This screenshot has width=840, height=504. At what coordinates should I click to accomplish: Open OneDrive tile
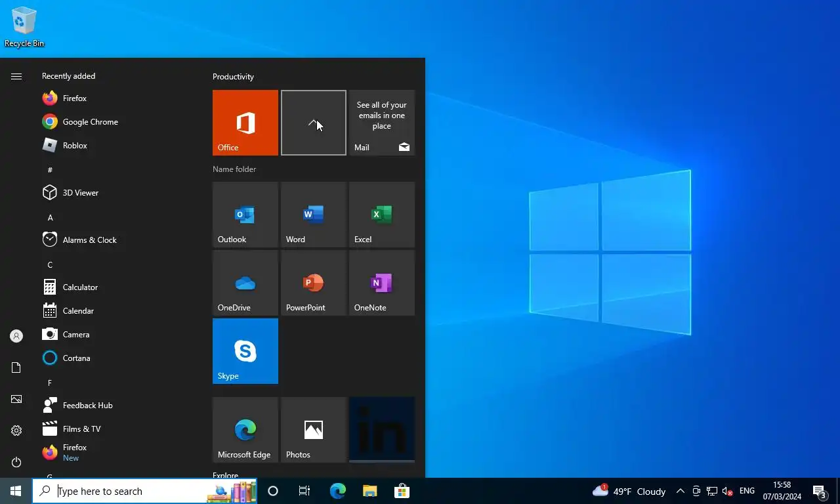point(245,283)
